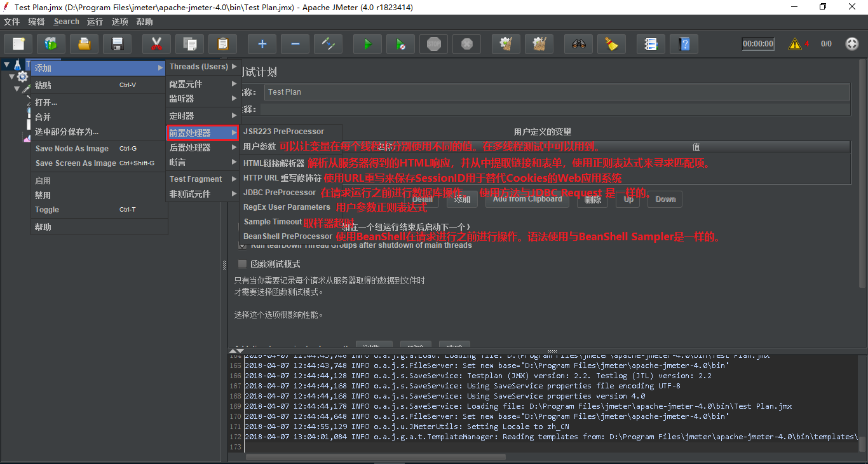Click the Clear All brooms icon

(x=539, y=44)
